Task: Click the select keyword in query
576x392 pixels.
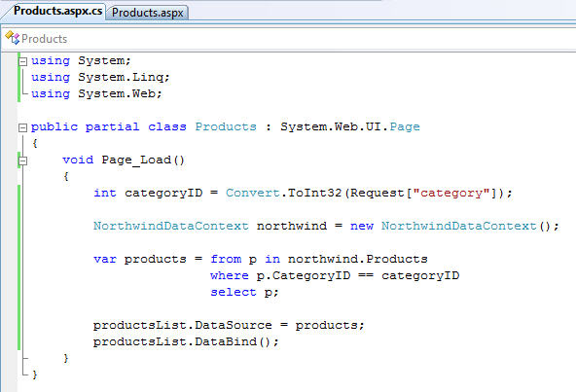Action: point(234,292)
